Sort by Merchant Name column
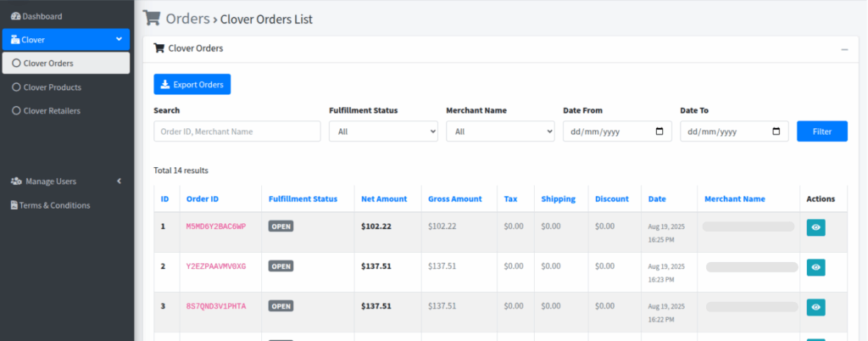 pyautogui.click(x=735, y=198)
